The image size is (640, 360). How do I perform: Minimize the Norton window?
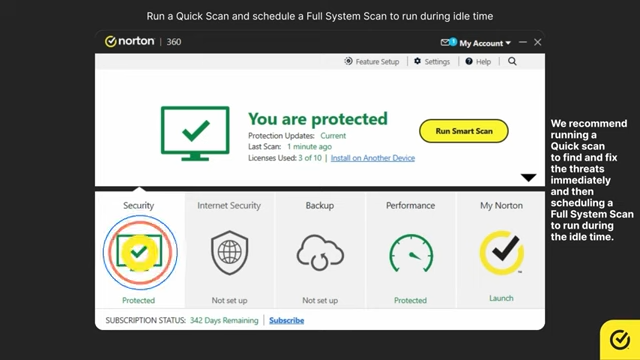(523, 42)
